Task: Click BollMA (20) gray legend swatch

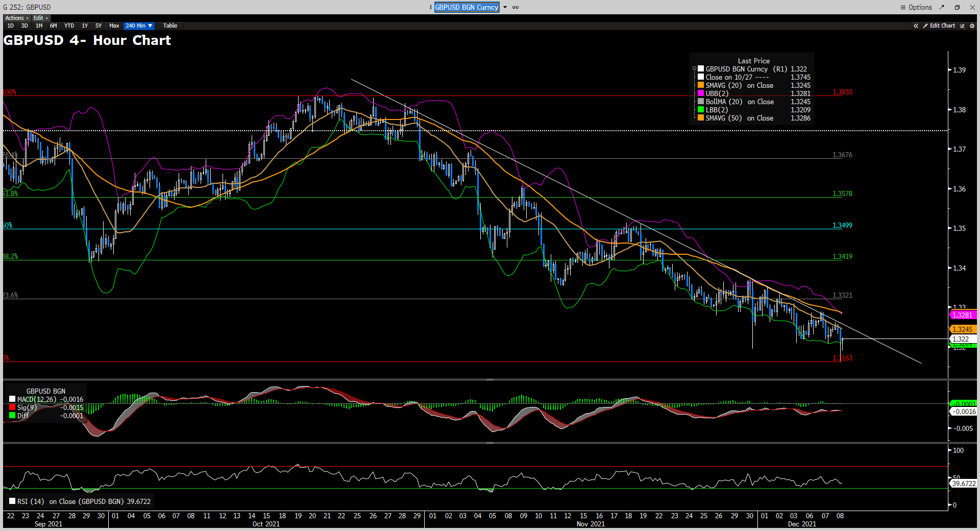Action: pos(701,101)
